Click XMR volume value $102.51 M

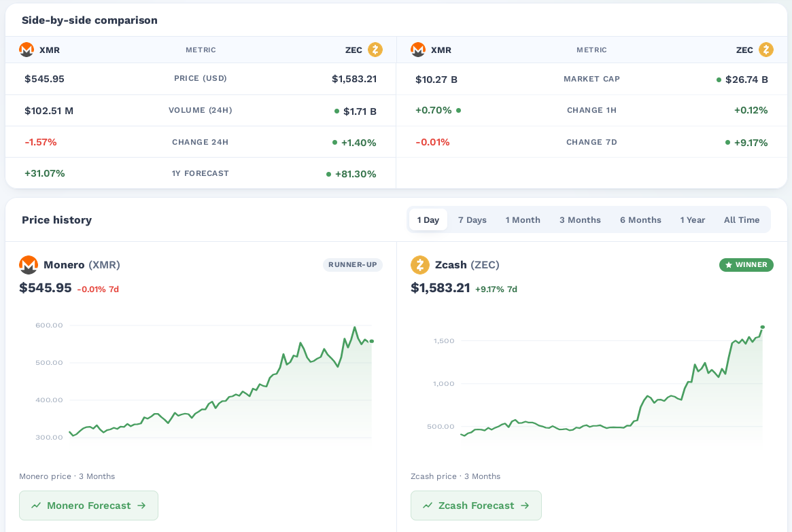coord(49,111)
